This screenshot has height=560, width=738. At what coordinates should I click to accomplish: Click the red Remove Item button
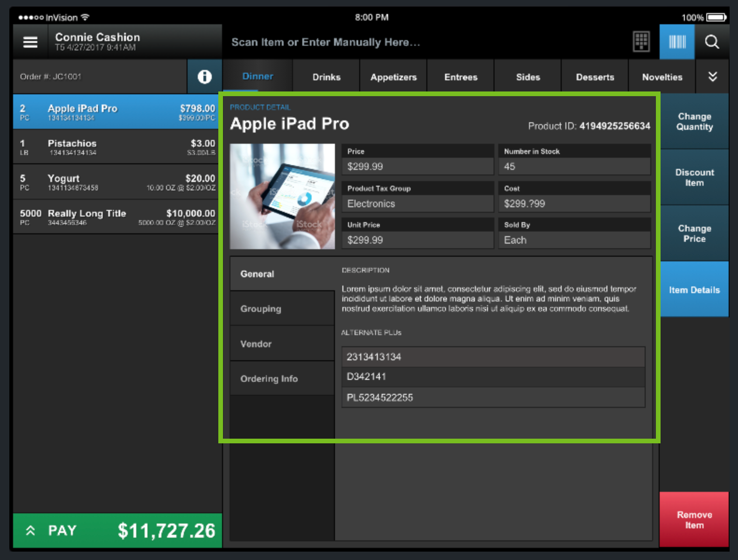(694, 519)
